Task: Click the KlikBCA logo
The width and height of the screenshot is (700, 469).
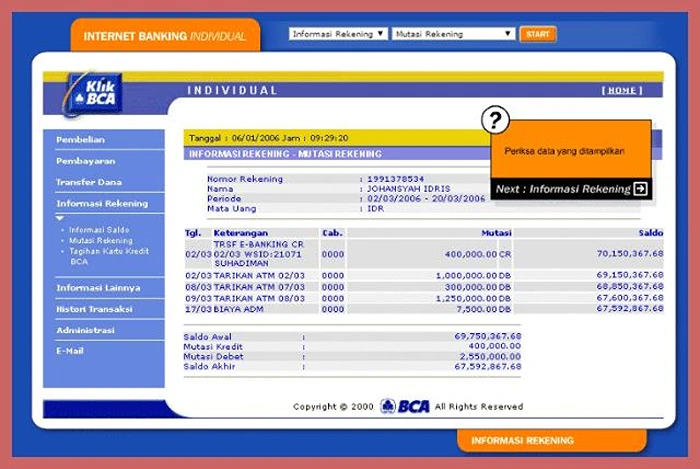Action: (x=92, y=94)
